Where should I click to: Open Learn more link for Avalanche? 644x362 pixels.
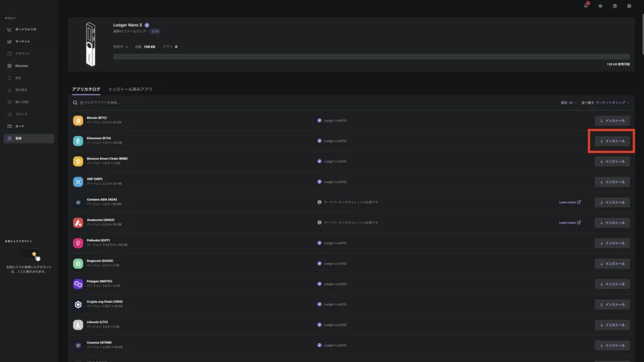coord(570,223)
